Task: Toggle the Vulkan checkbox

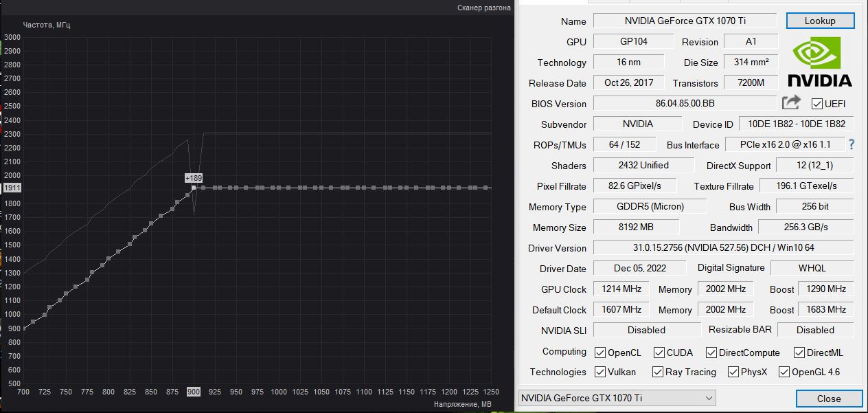Action: tap(600, 372)
